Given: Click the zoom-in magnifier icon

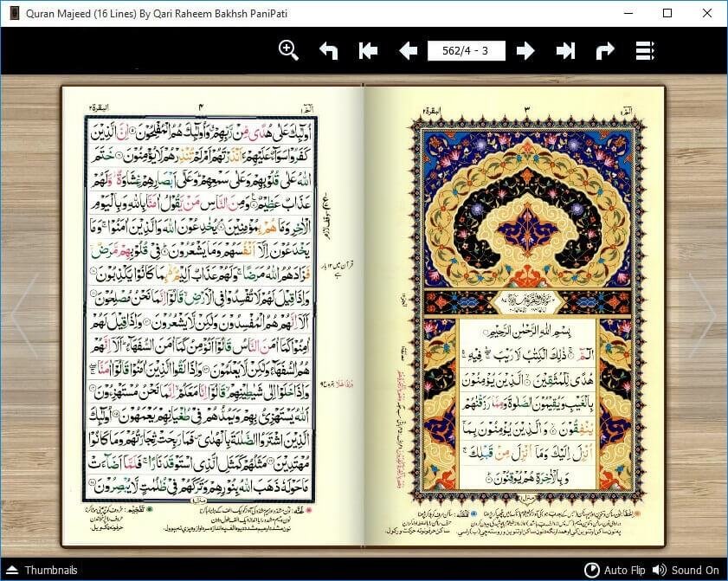Looking at the screenshot, I should 288,50.
